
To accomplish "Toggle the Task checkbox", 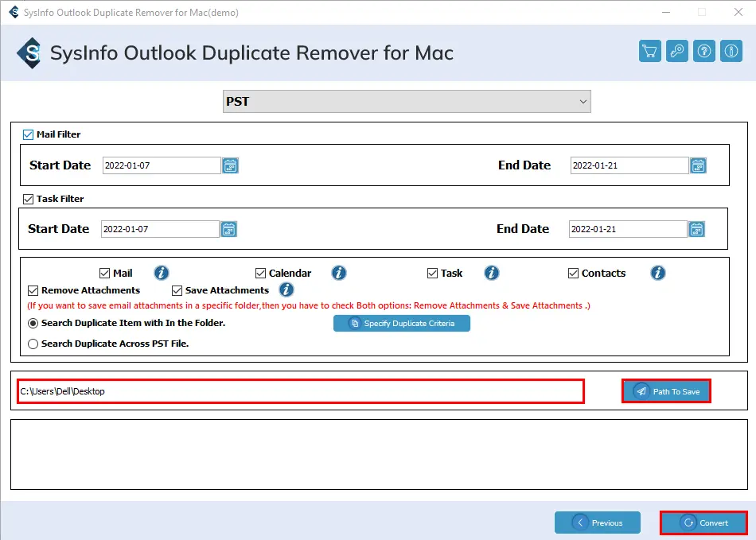I will coord(432,274).
